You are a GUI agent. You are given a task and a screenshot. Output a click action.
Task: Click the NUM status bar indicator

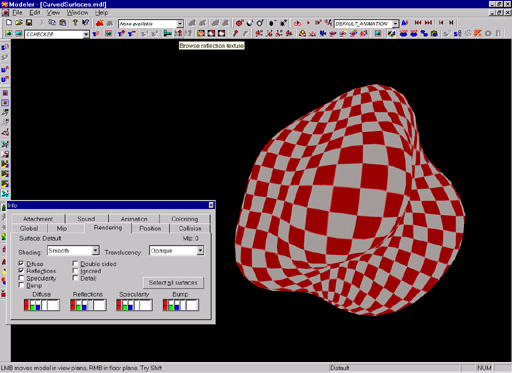(x=484, y=368)
